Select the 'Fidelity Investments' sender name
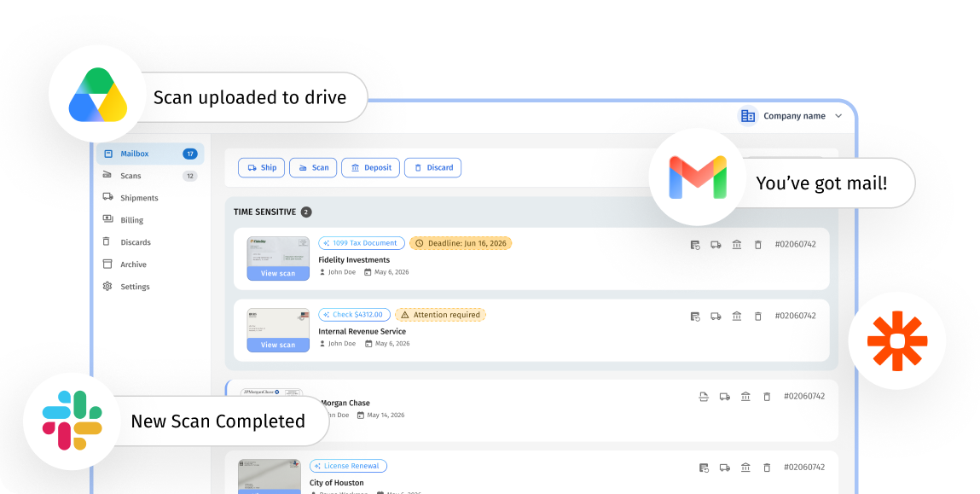The height and width of the screenshot is (494, 980). coord(354,260)
